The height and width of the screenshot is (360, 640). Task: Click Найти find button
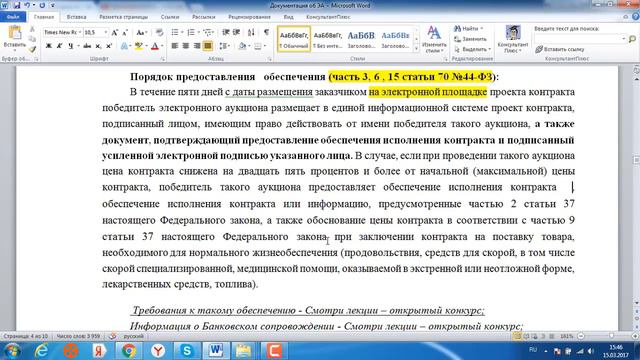tap(468, 29)
